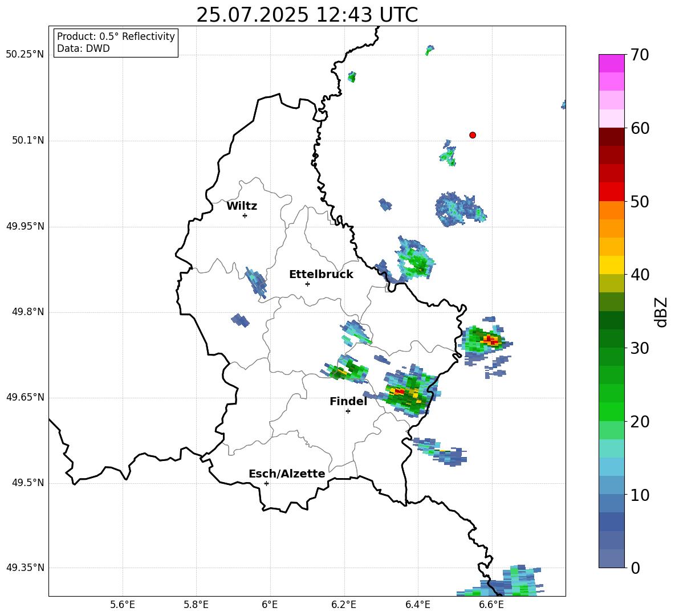Click the 50.1°N latitude label

coord(29,140)
